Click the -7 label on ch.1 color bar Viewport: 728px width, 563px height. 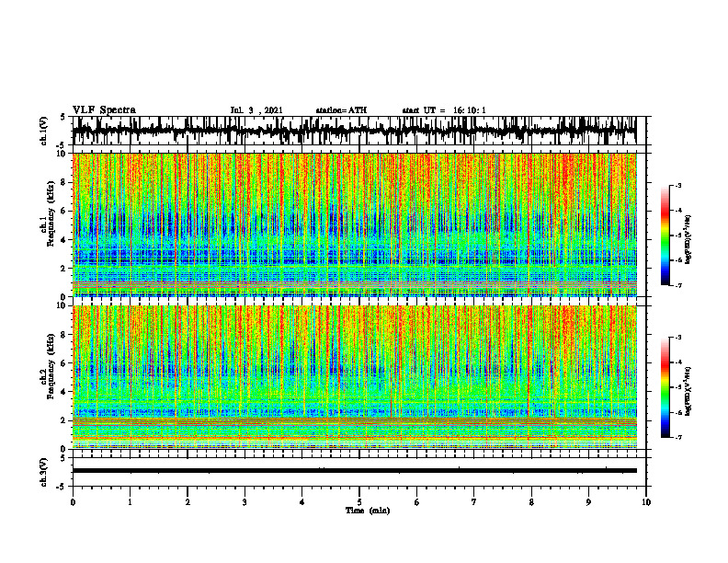pos(678,285)
